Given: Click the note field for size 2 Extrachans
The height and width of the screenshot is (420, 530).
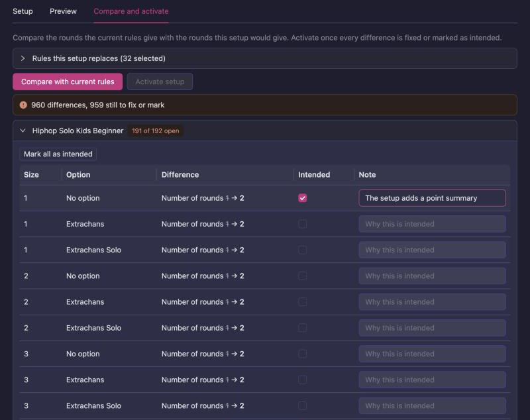Looking at the screenshot, I should tap(433, 302).
